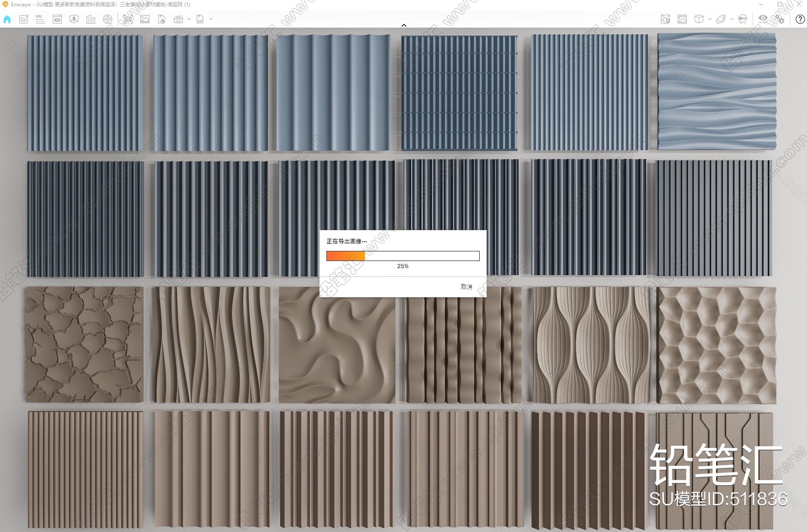Click the 25% progress label
Image resolution: width=807 pixels, height=532 pixels.
tap(403, 266)
